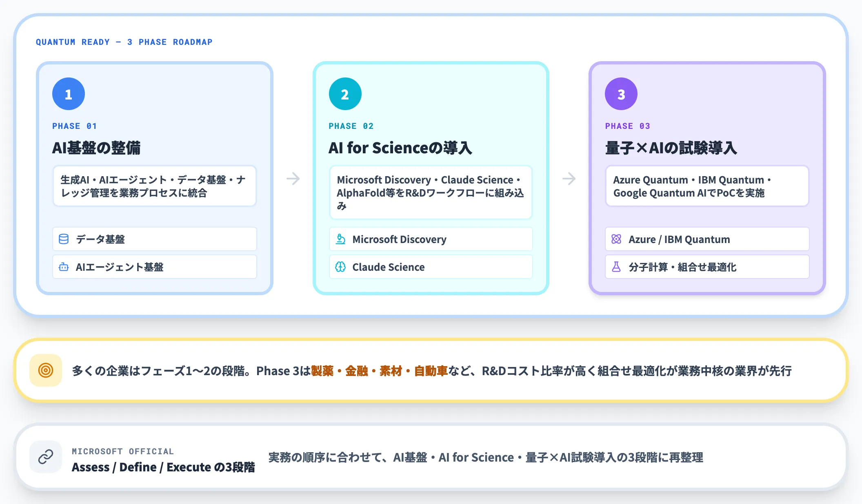Click the 量子×AIの試験導入 title
This screenshot has width=862, height=504.
pos(671,148)
